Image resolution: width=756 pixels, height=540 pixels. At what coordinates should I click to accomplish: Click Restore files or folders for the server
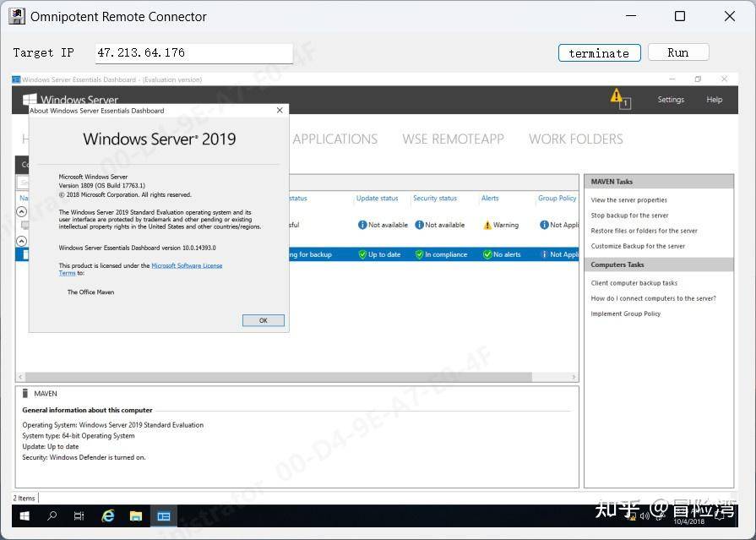(645, 231)
